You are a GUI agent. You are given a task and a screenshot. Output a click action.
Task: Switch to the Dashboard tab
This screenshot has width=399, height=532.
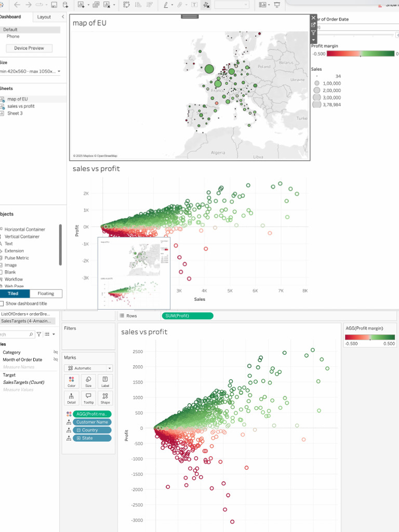tap(11, 17)
